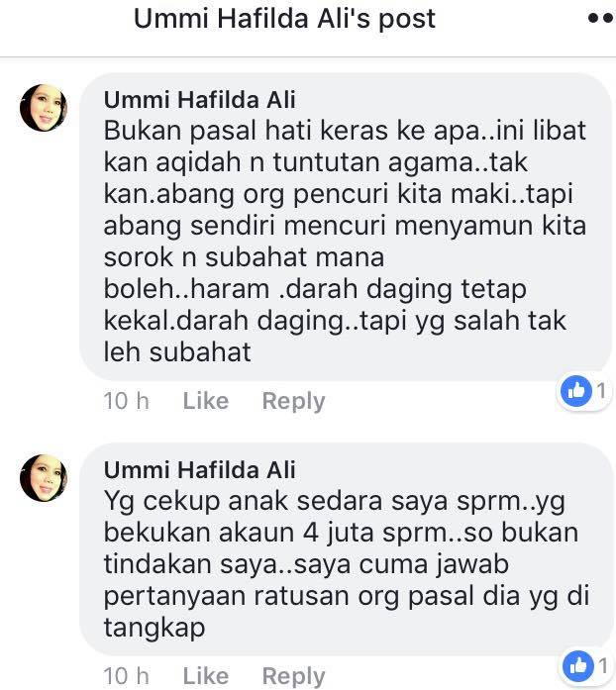Open author name above 'Bukan pasal hati' comment
The height and width of the screenshot is (690, 616).
(199, 99)
